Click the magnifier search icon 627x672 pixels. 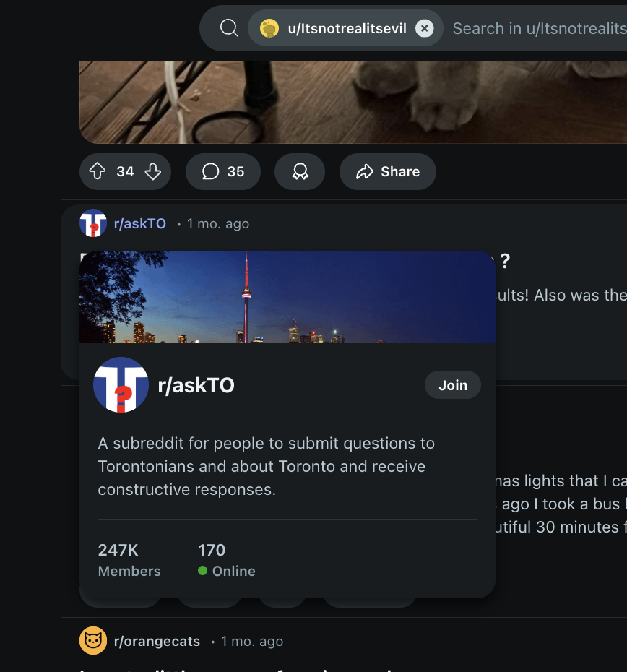229,28
